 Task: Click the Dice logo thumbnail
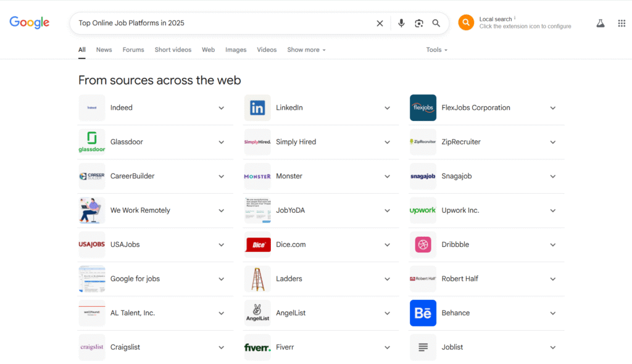pos(257,245)
